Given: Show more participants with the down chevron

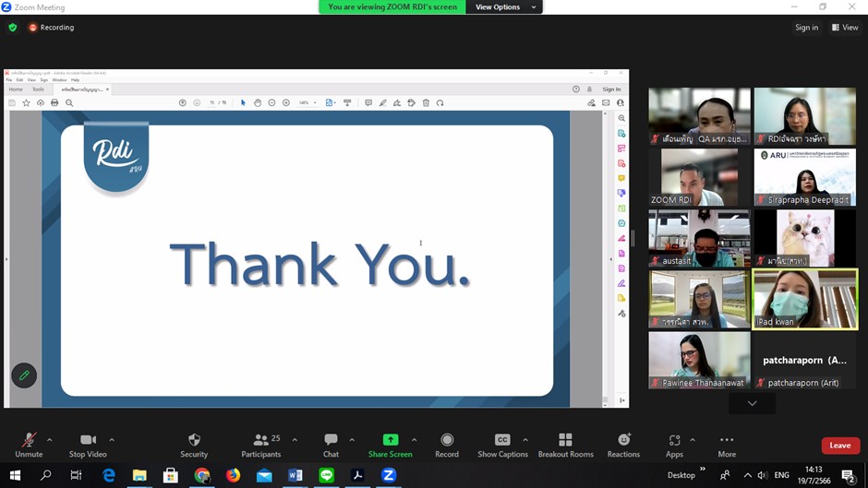Looking at the screenshot, I should (752, 403).
